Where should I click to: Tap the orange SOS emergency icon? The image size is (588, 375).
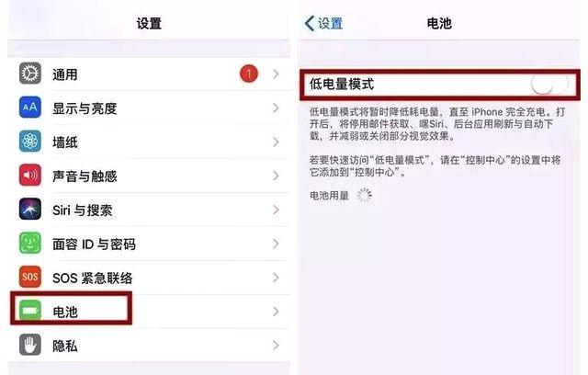[30, 278]
